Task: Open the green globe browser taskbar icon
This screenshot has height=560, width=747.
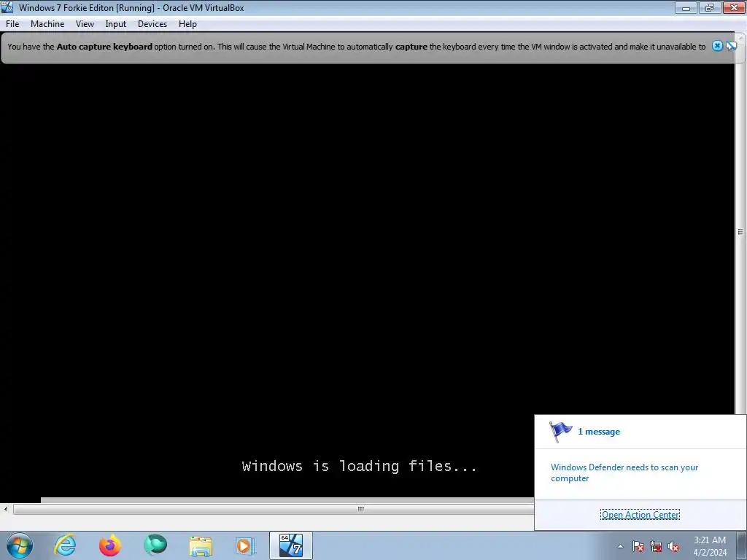Action: coord(155,545)
